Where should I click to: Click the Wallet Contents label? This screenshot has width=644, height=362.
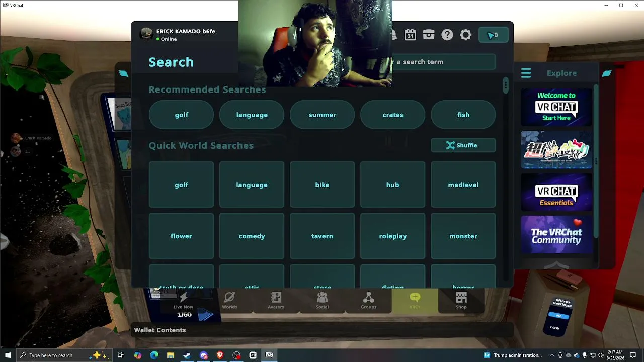[160, 330]
